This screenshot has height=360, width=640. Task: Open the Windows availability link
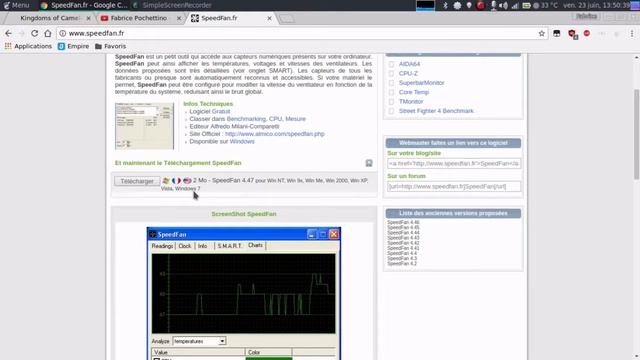coord(242,141)
